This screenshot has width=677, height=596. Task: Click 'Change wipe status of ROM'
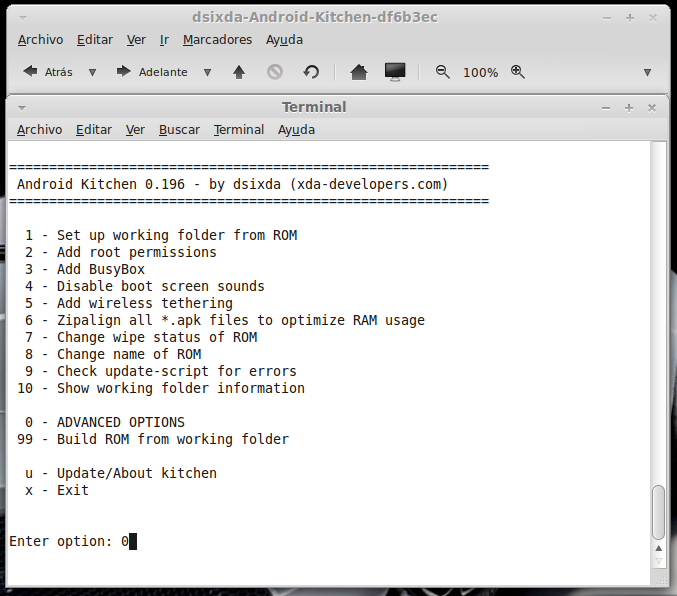157,337
